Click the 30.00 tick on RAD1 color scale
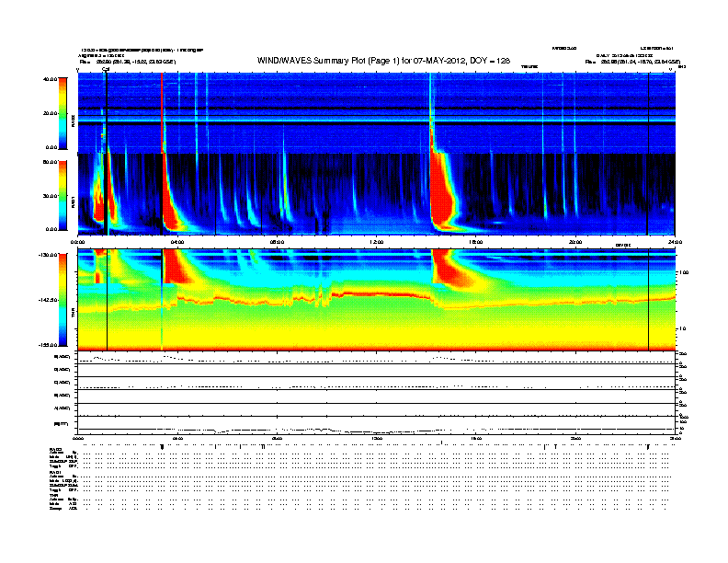 pos(50,196)
